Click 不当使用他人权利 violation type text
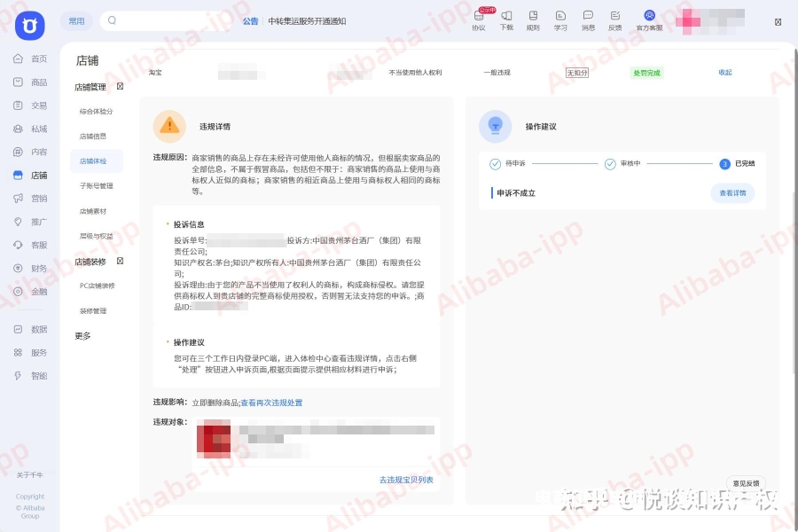Screen dimensions: 798x532 [x=415, y=73]
